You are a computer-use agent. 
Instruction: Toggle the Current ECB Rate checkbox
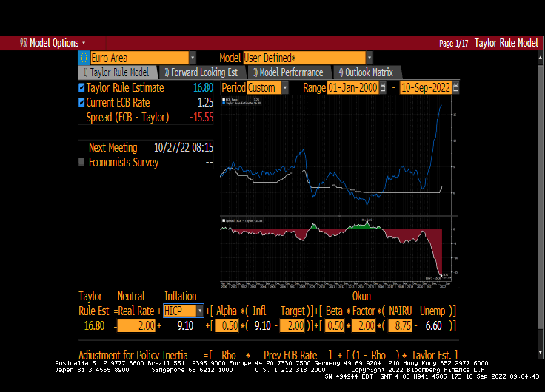click(x=81, y=102)
